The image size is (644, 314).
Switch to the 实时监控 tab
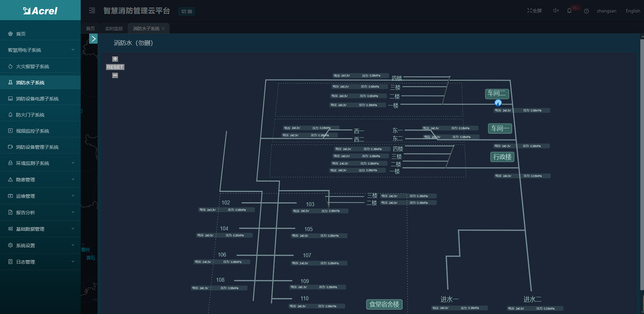pos(114,29)
